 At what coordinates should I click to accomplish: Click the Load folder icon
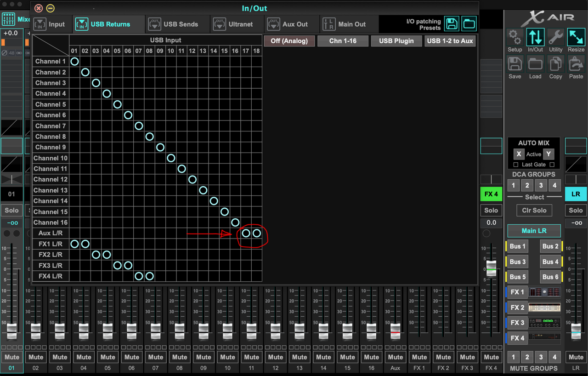coord(535,64)
